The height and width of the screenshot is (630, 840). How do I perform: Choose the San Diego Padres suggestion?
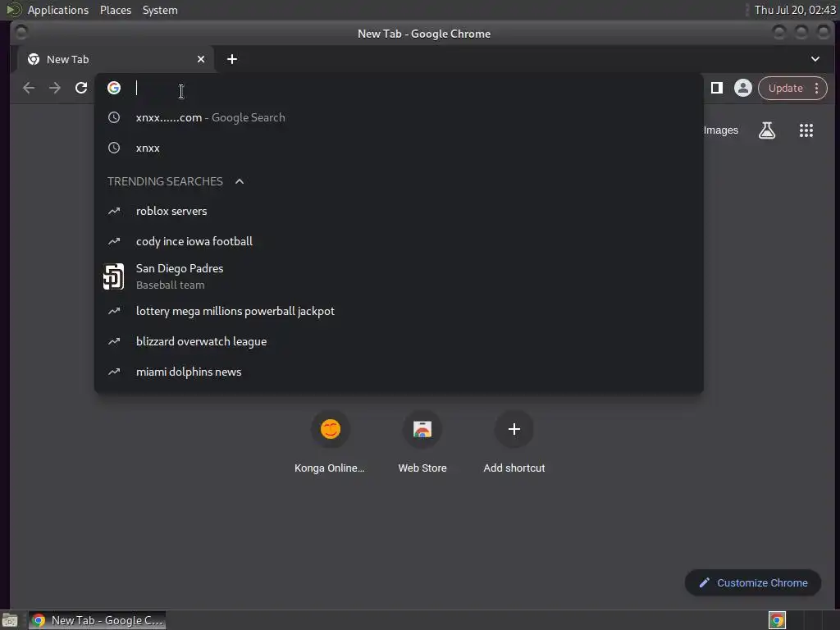point(399,276)
